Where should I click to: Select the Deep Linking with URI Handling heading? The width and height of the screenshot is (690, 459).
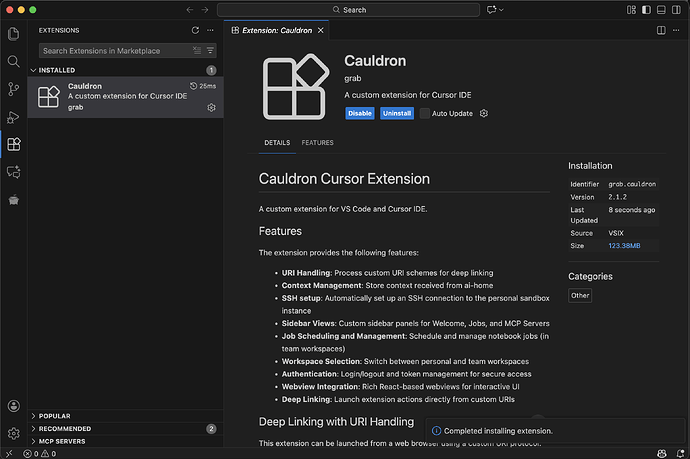[x=336, y=422]
